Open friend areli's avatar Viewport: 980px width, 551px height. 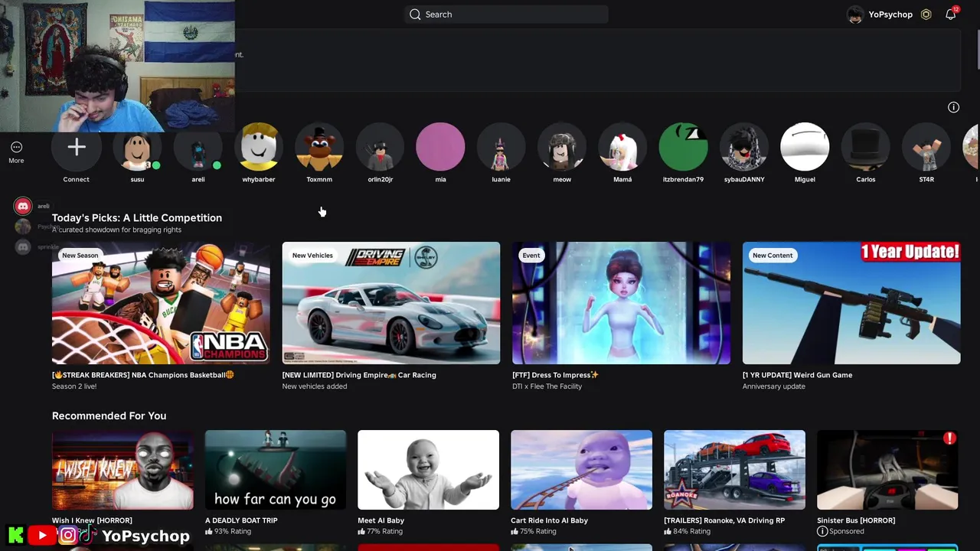coord(198,147)
